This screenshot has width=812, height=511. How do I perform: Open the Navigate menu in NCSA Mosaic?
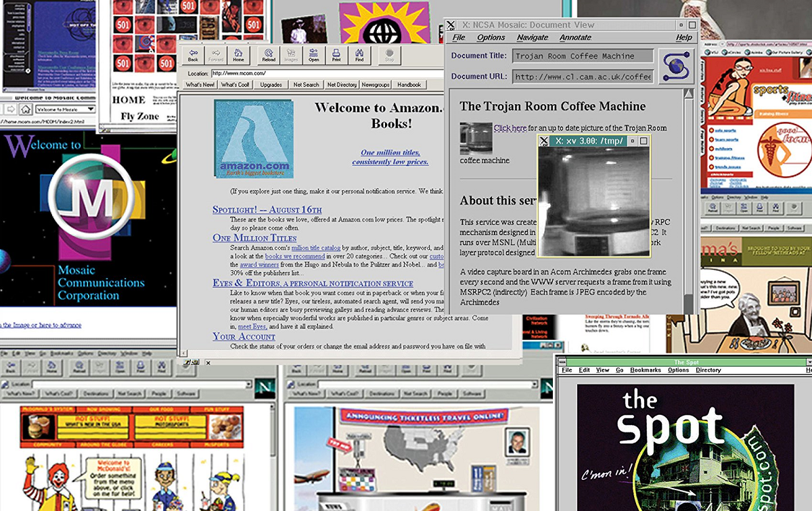coord(532,38)
